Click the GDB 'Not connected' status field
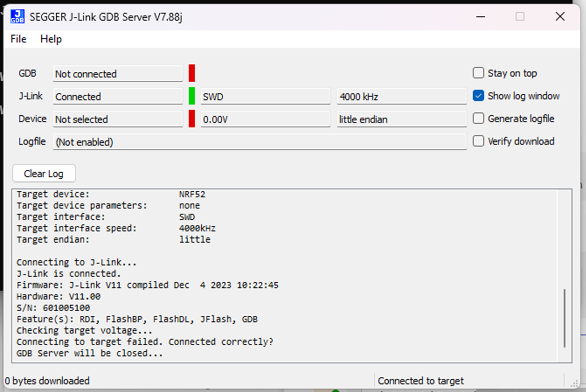 [x=118, y=74]
